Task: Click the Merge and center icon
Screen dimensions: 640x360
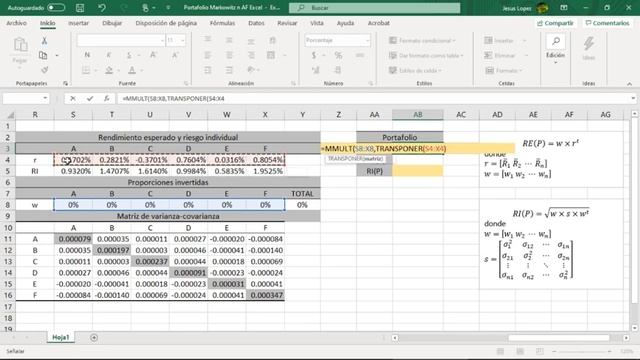Action: (271, 55)
